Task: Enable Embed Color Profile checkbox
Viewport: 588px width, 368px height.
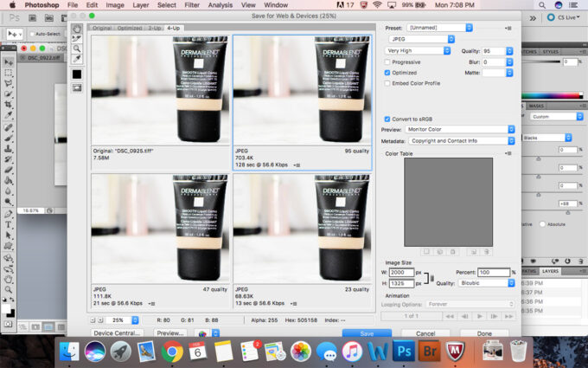Action: [387, 83]
